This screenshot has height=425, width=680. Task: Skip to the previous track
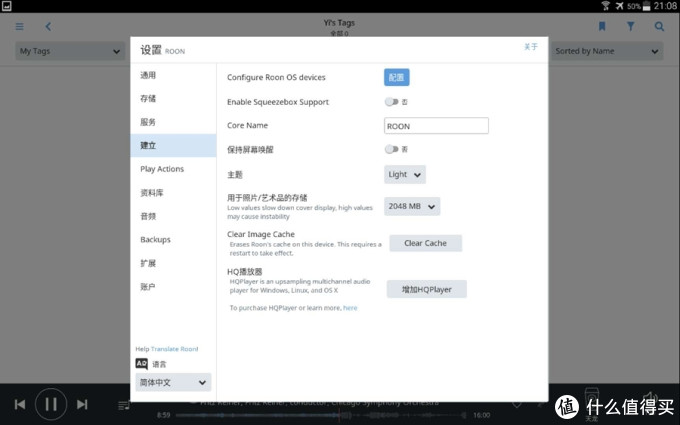point(20,405)
